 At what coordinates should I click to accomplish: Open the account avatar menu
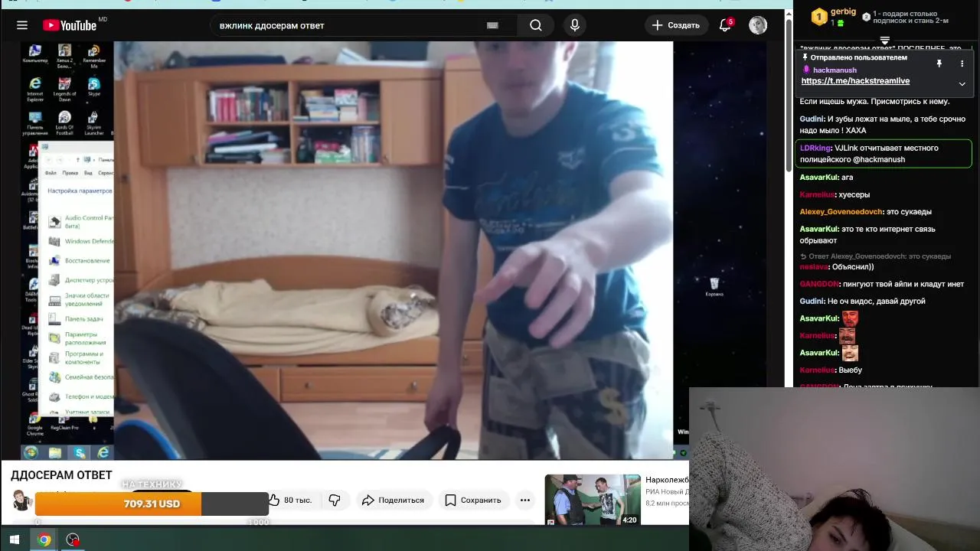pyautogui.click(x=758, y=25)
